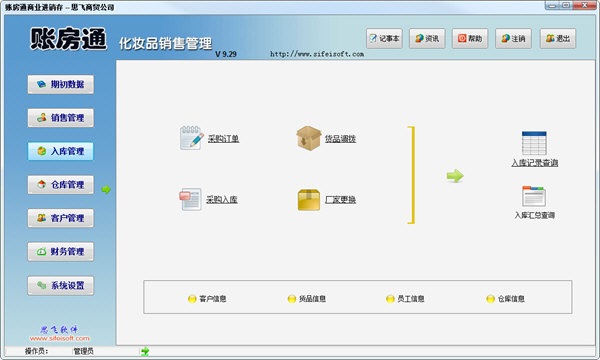Open the 财务管理 sidebar section

pyautogui.click(x=60, y=251)
